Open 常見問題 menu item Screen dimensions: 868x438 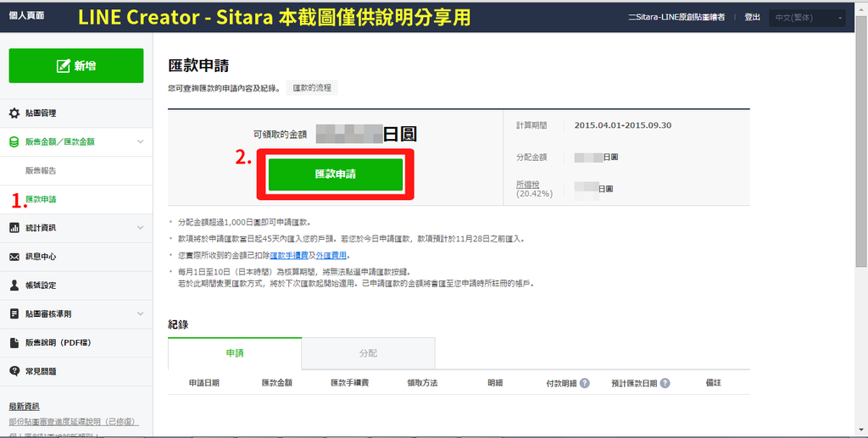41,372
